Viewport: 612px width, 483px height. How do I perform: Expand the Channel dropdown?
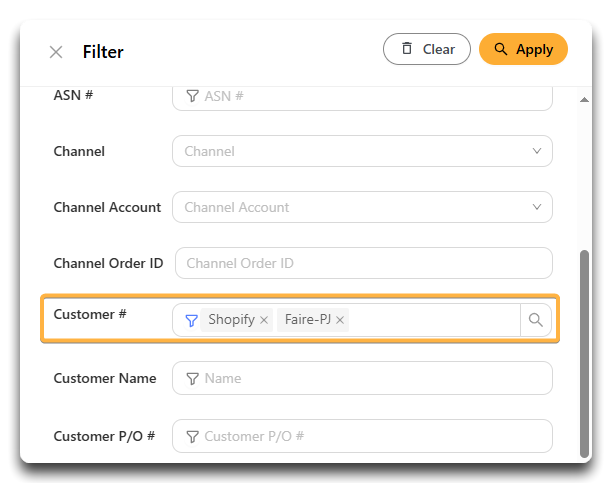coord(362,151)
